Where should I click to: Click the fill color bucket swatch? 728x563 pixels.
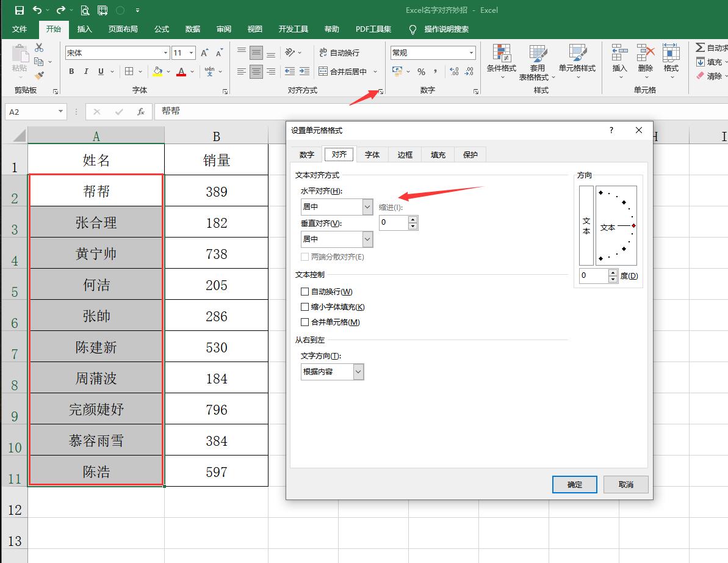[157, 71]
